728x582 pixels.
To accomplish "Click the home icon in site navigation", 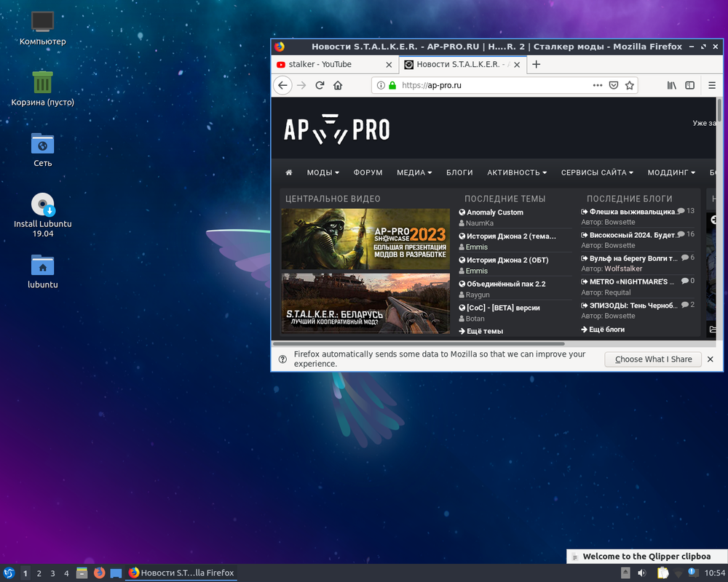I will click(289, 172).
